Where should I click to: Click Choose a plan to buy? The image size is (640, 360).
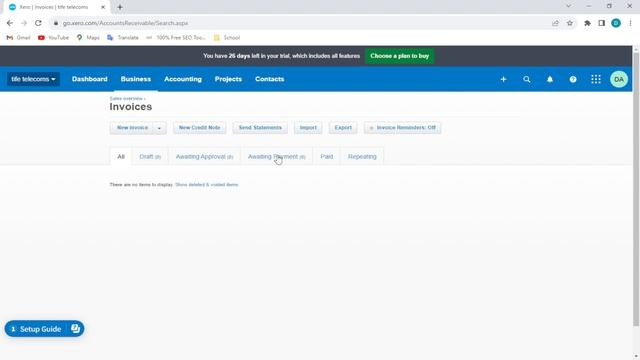click(x=400, y=56)
